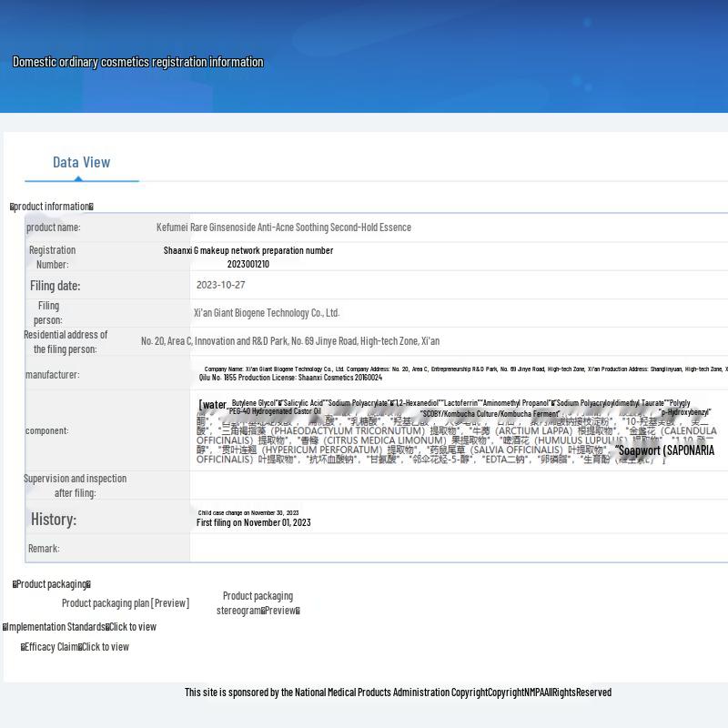Click the NMPA copyright footer text
The height and width of the screenshot is (728, 728).
coord(398,693)
